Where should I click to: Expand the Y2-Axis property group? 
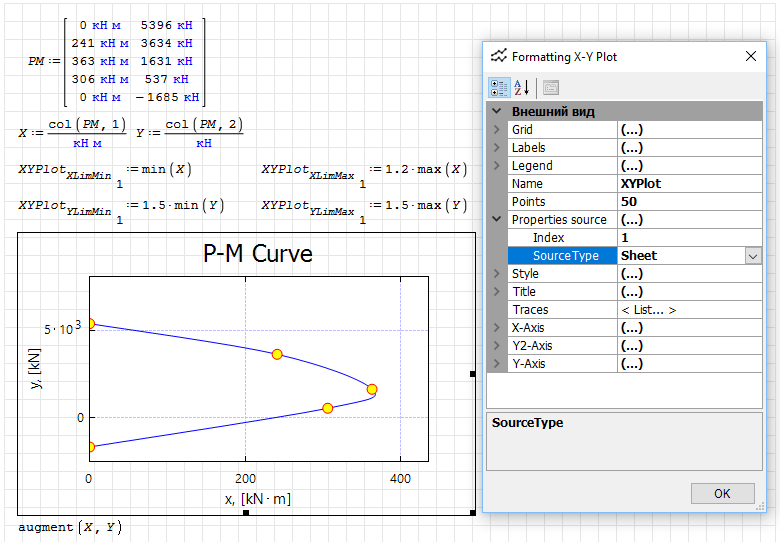click(497, 346)
